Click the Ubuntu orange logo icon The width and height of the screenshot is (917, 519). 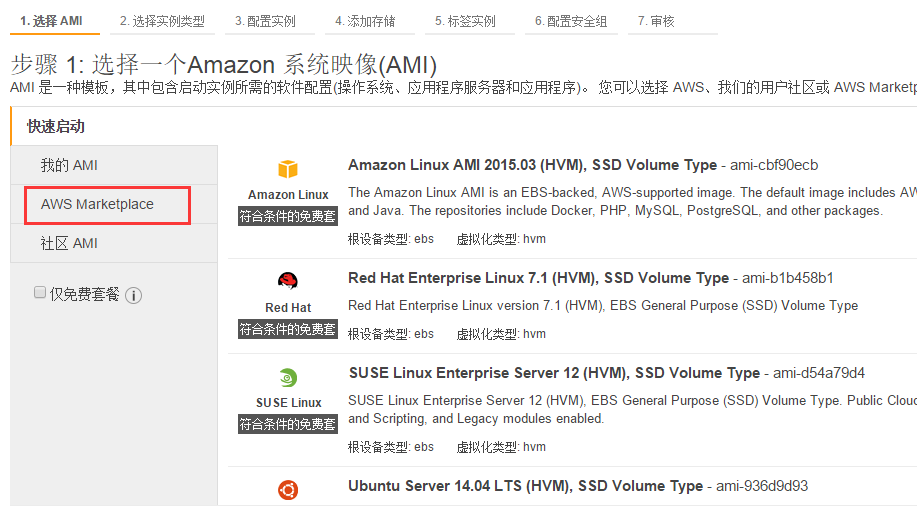(288, 490)
